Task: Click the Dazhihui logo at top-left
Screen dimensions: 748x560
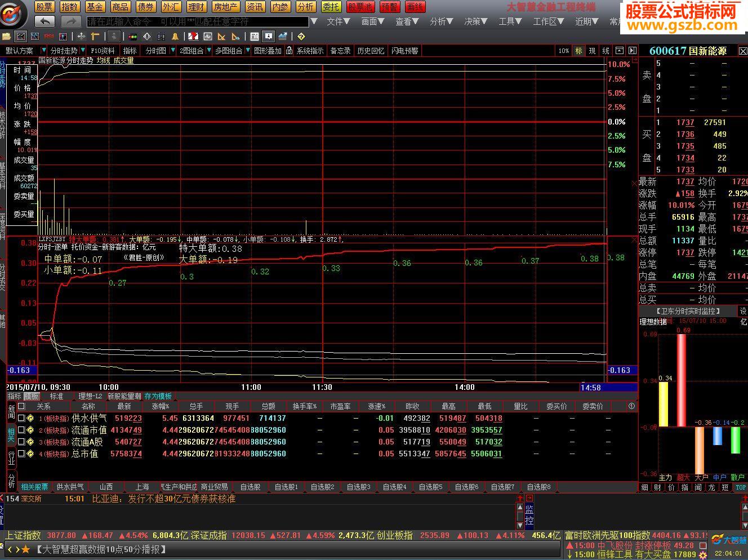Action: 14,14
